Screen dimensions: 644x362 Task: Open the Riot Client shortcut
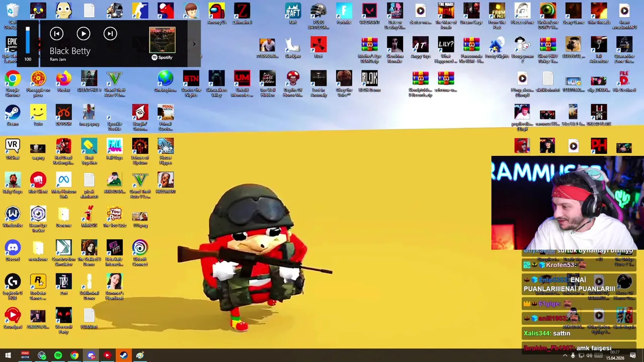coord(38,183)
